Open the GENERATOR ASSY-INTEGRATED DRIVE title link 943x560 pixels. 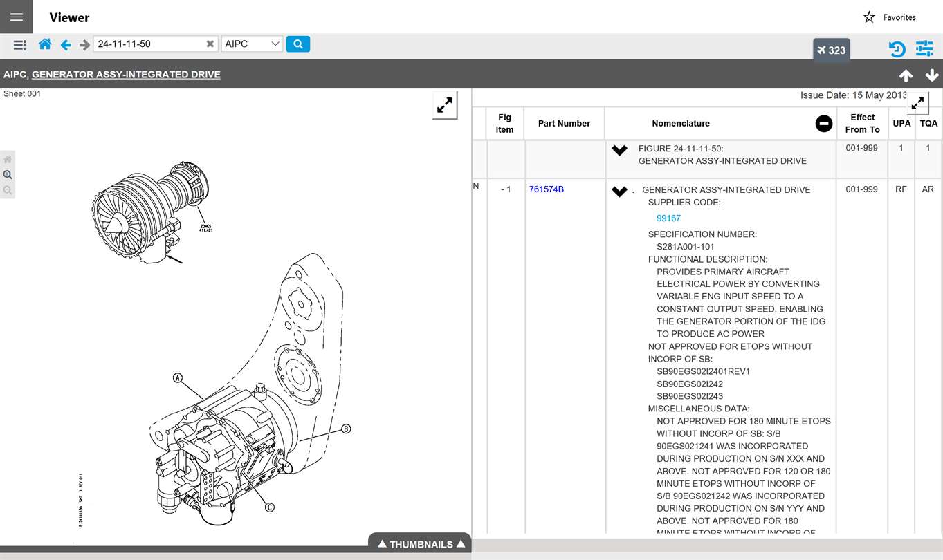(126, 74)
